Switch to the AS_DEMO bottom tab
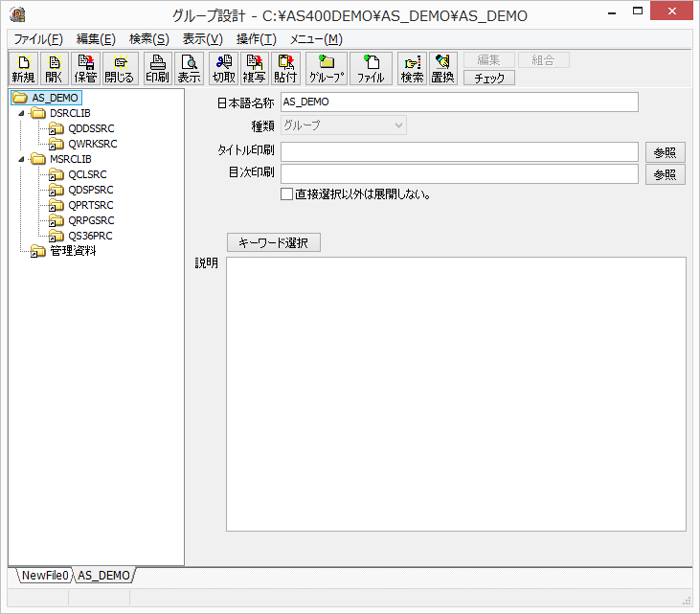This screenshot has width=700, height=614. pos(103,575)
